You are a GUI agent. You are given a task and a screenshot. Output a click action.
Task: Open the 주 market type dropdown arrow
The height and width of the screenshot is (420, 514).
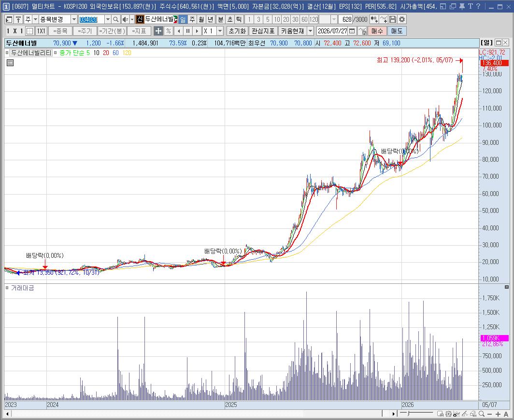pos(35,20)
